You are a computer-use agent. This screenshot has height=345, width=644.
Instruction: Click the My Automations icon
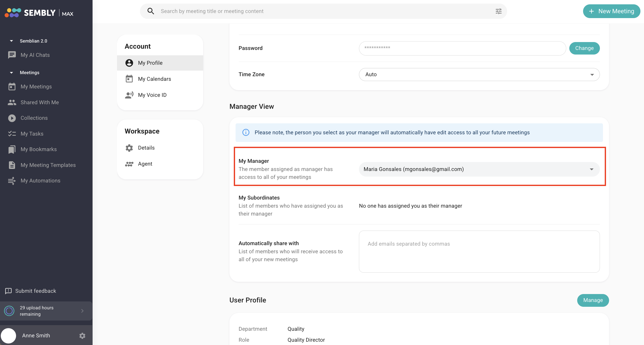click(12, 181)
